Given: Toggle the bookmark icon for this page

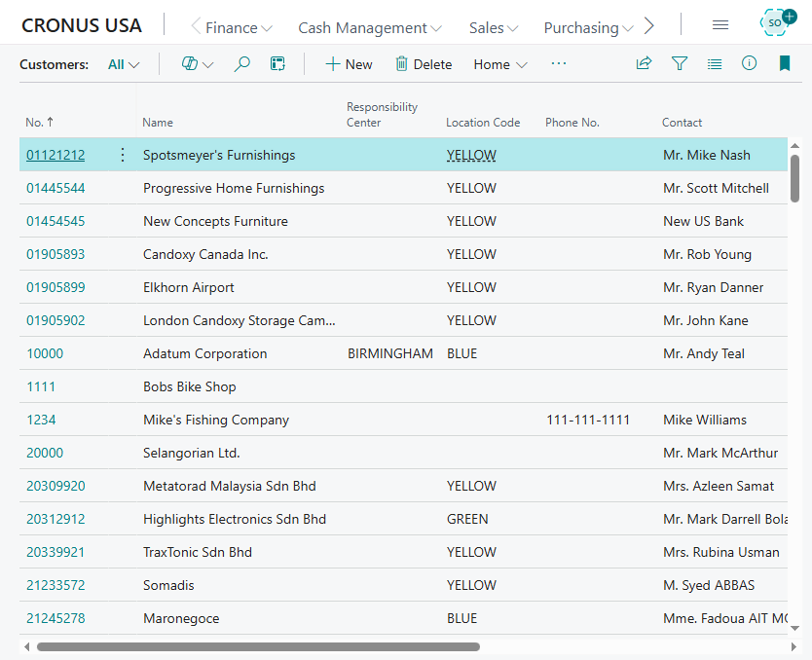Looking at the screenshot, I should (x=784, y=64).
